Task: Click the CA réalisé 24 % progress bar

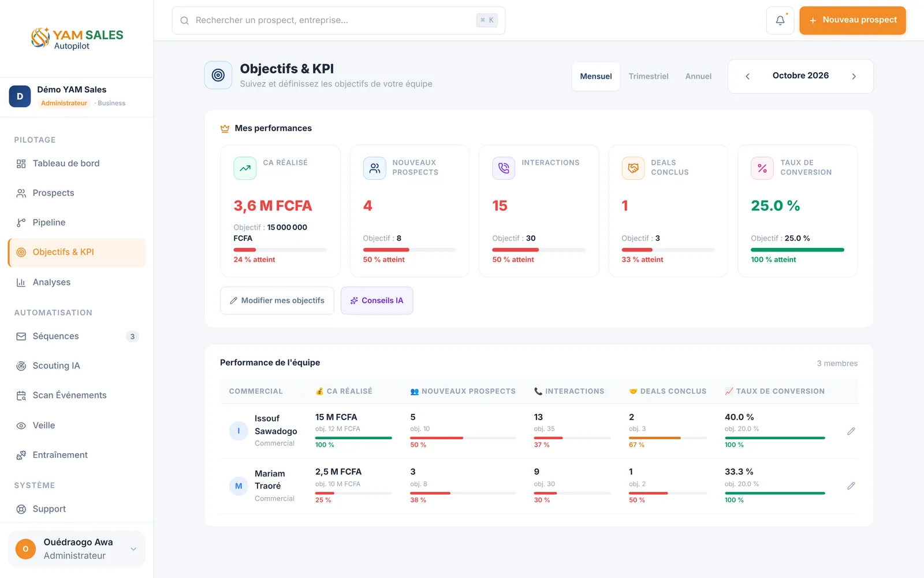Action: [280, 250]
